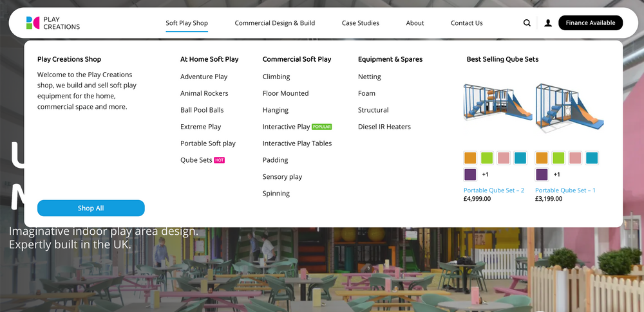
Task: Pick green swatch for Portable Qube Set – 2
Action: [487, 158]
